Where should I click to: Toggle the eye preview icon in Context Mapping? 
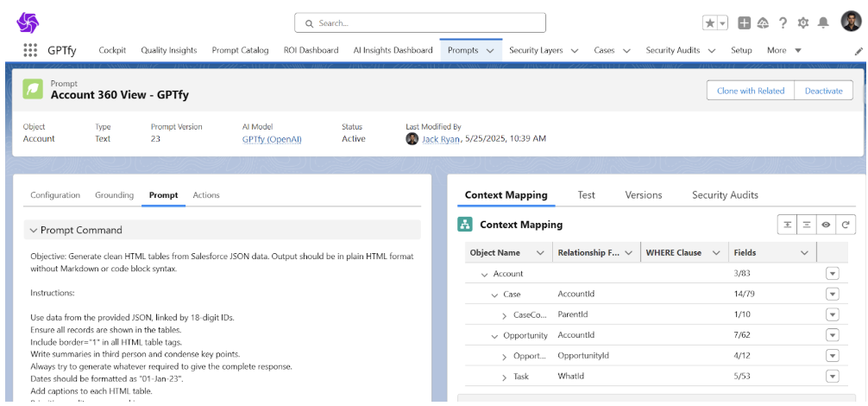pyautogui.click(x=826, y=225)
